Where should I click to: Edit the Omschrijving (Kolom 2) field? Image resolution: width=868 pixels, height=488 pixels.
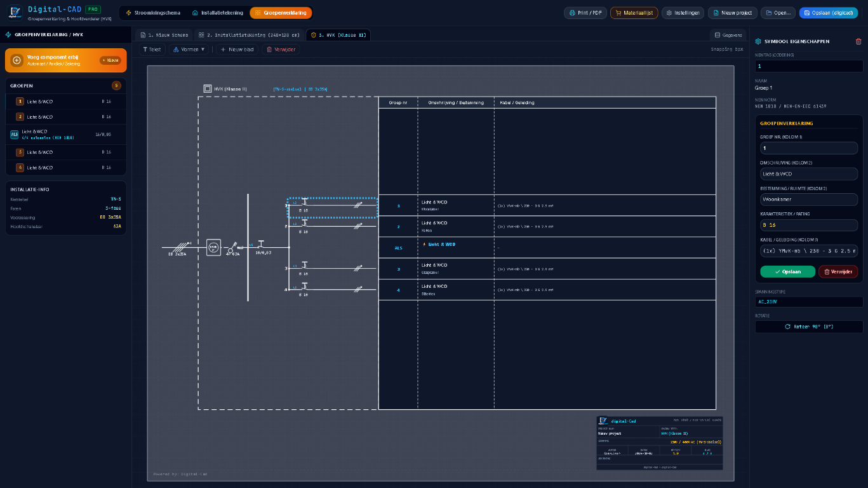[809, 173]
